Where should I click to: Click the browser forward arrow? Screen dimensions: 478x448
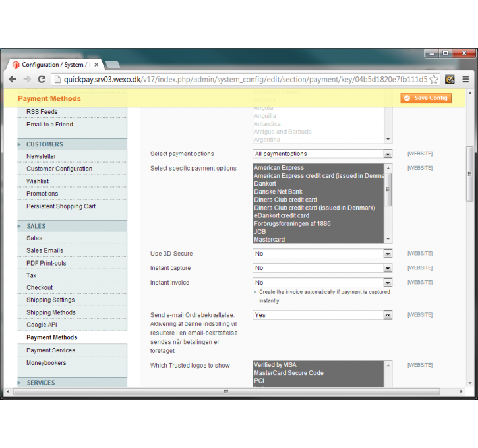coord(27,80)
